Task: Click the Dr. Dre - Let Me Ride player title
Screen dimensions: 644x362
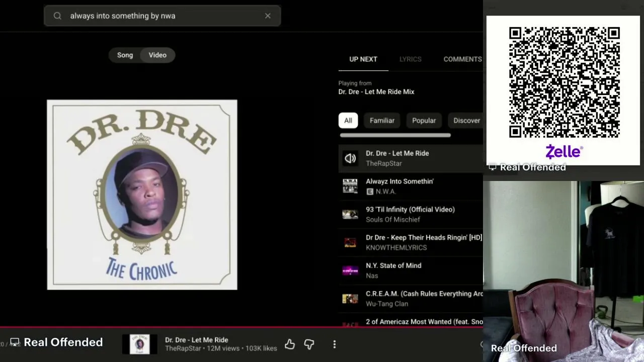Action: coord(197,340)
